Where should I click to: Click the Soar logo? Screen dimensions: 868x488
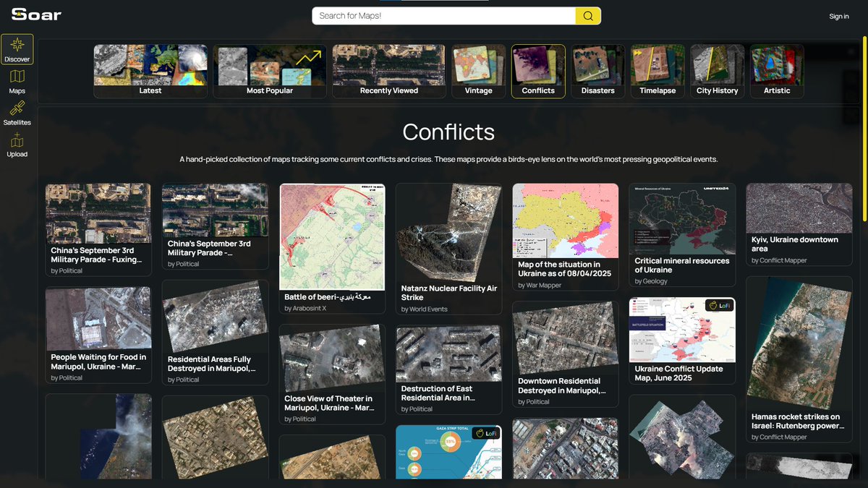[x=35, y=14]
